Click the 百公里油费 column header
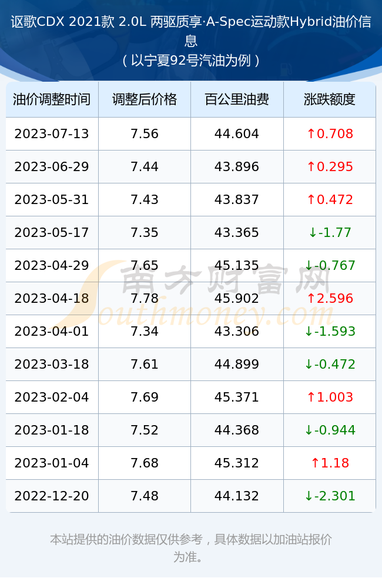 pos(237,100)
